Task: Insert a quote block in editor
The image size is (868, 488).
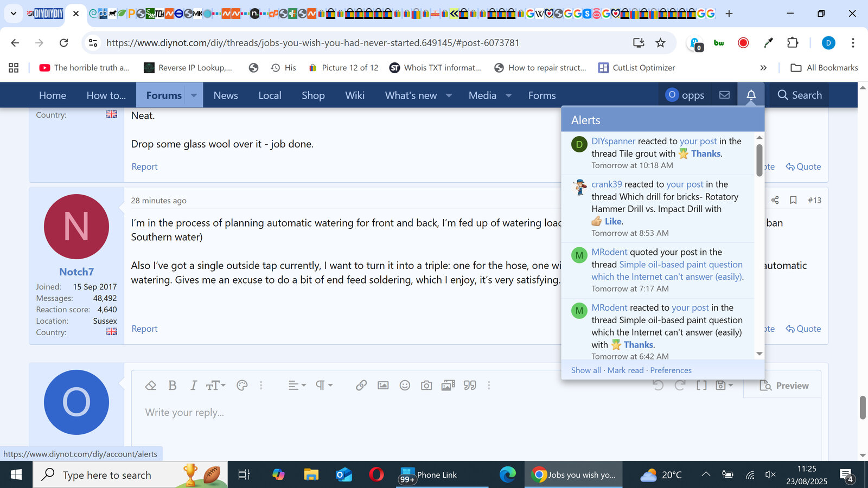Action: tap(470, 386)
